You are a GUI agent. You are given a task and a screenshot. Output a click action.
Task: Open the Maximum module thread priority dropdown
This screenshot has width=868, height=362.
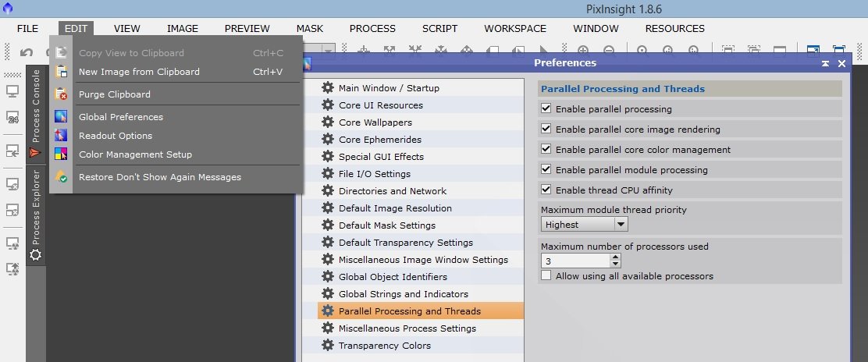click(x=584, y=224)
